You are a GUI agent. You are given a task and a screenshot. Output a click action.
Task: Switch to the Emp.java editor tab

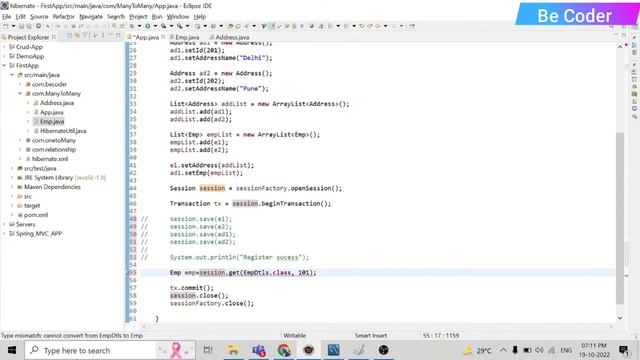[x=184, y=37]
